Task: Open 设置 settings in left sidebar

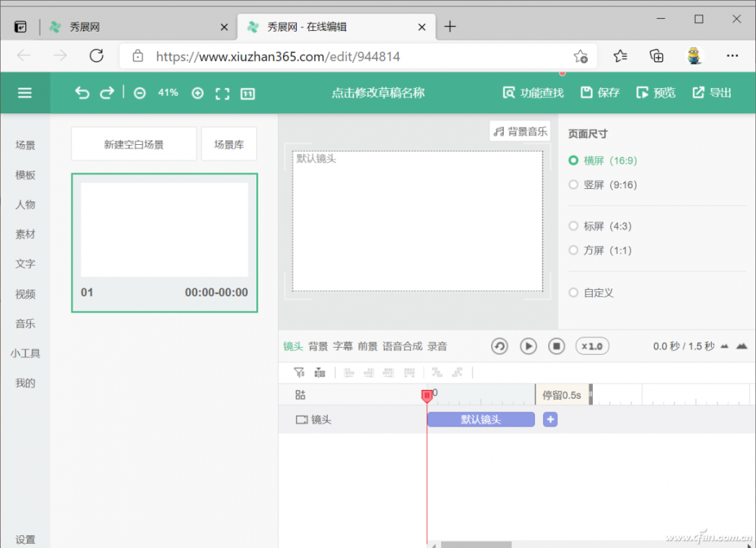Action: point(25,540)
